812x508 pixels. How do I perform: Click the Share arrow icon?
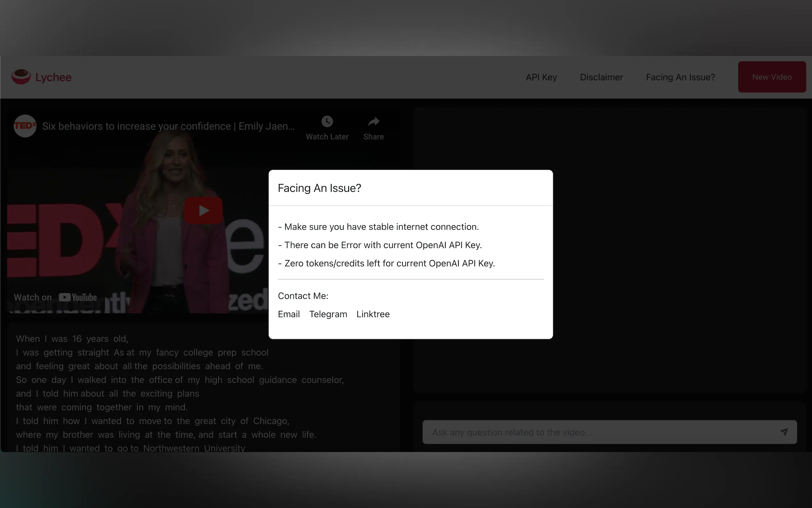click(x=373, y=122)
